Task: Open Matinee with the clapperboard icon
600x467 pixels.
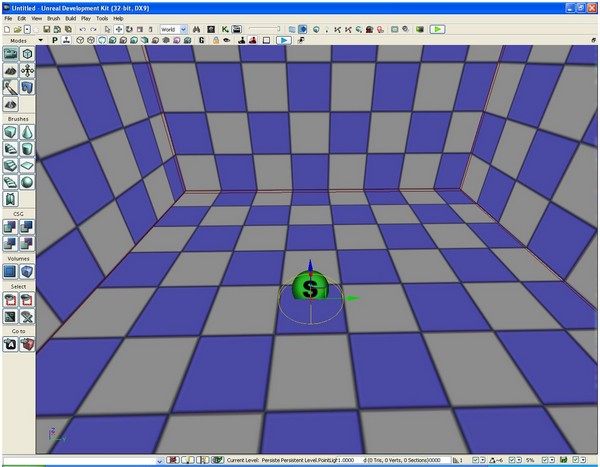Action: coord(237,29)
